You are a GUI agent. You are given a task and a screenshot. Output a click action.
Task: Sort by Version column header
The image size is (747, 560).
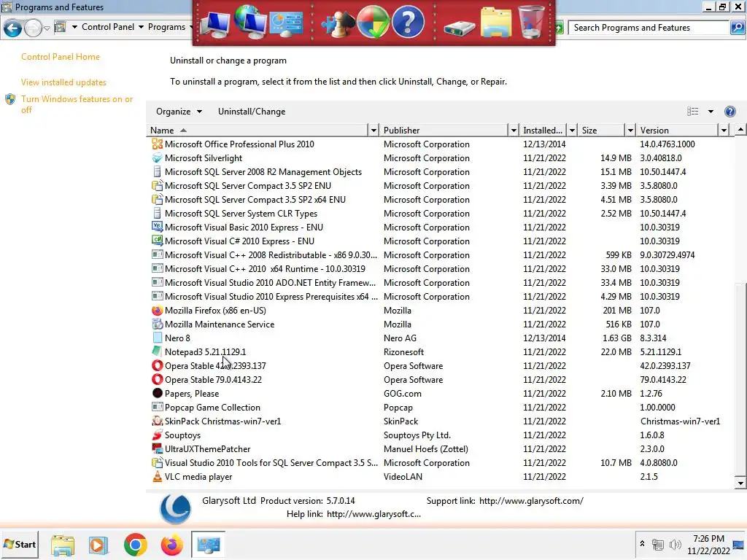[678, 130]
